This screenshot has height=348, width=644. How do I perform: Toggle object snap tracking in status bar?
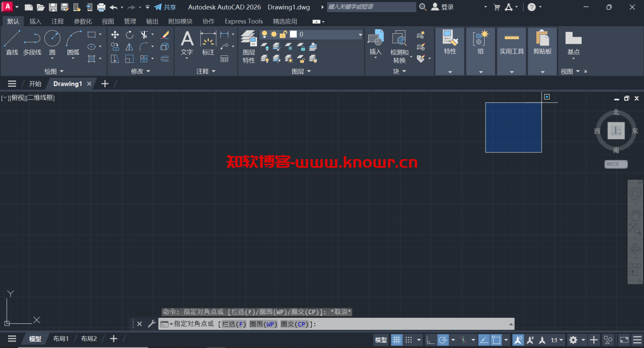484,340
